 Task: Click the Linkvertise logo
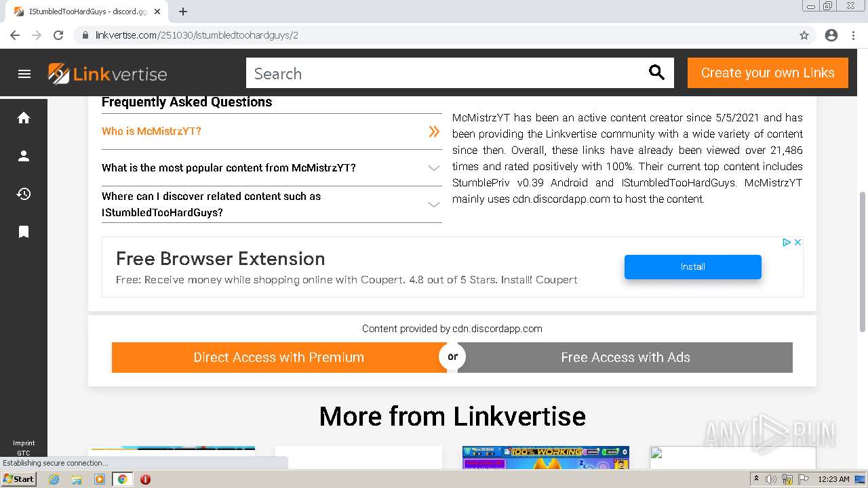tap(107, 74)
